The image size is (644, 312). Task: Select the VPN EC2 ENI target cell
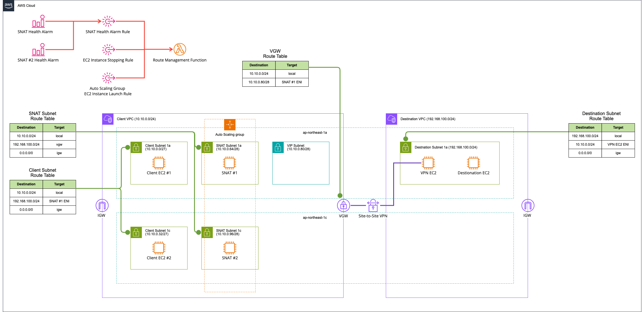618,145
